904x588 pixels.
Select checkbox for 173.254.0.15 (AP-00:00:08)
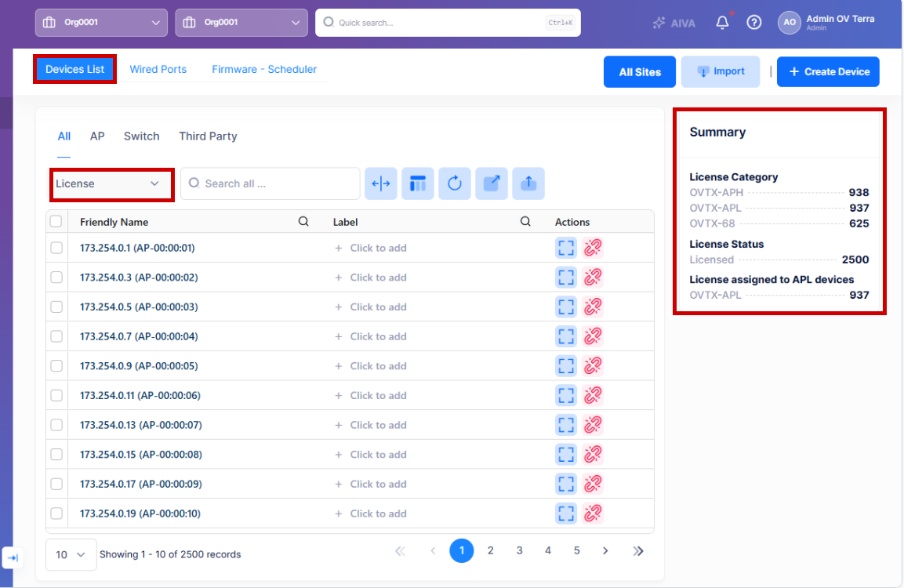pos(56,454)
